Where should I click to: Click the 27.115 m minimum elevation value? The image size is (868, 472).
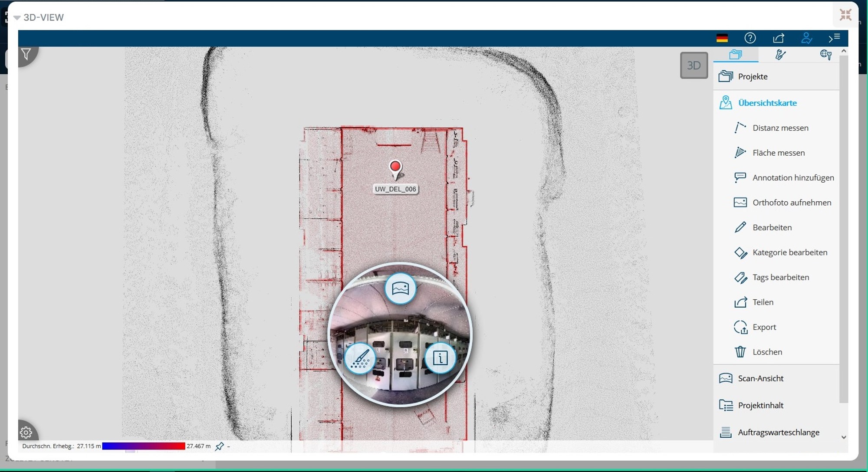click(89, 446)
